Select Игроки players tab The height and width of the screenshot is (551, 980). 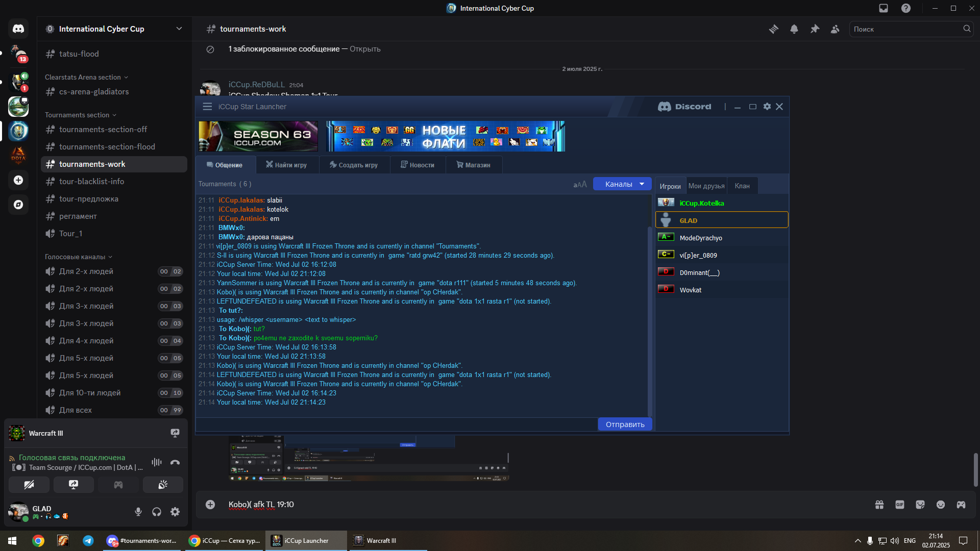tap(670, 186)
